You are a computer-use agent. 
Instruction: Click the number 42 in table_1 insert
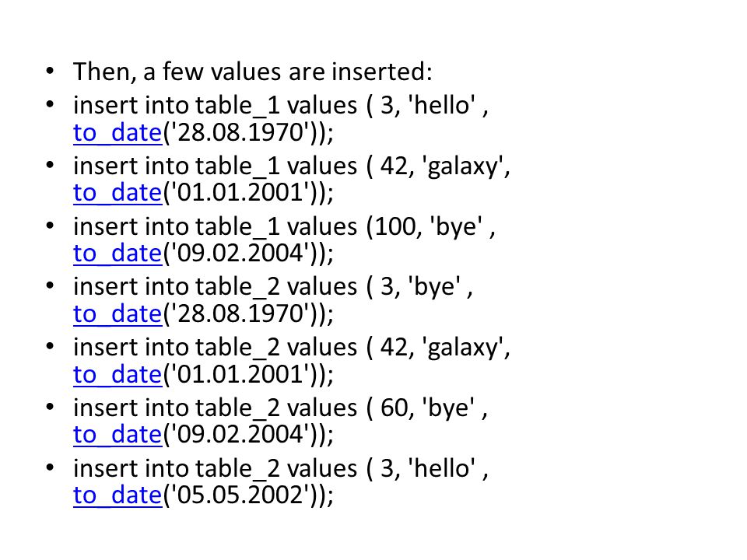point(394,166)
